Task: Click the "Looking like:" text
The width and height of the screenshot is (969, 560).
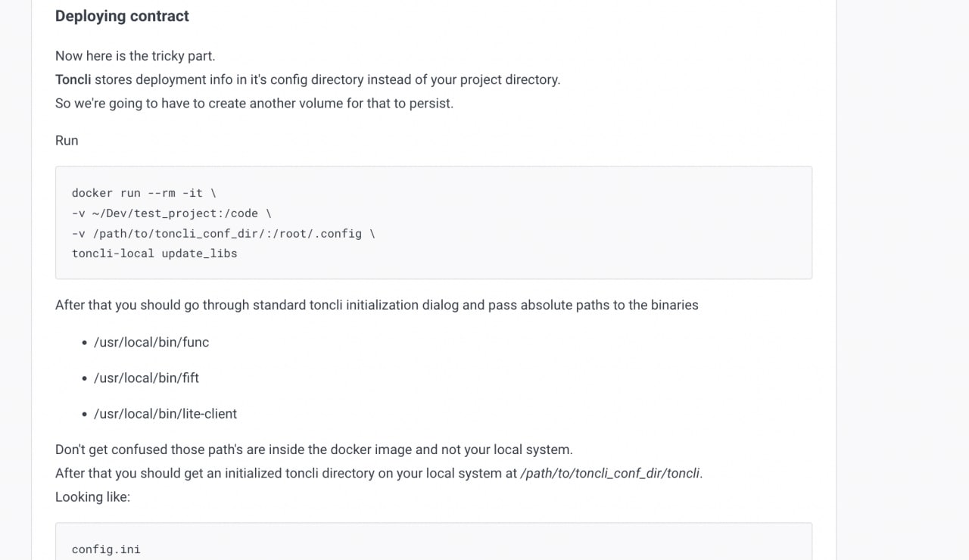Action: click(x=92, y=497)
